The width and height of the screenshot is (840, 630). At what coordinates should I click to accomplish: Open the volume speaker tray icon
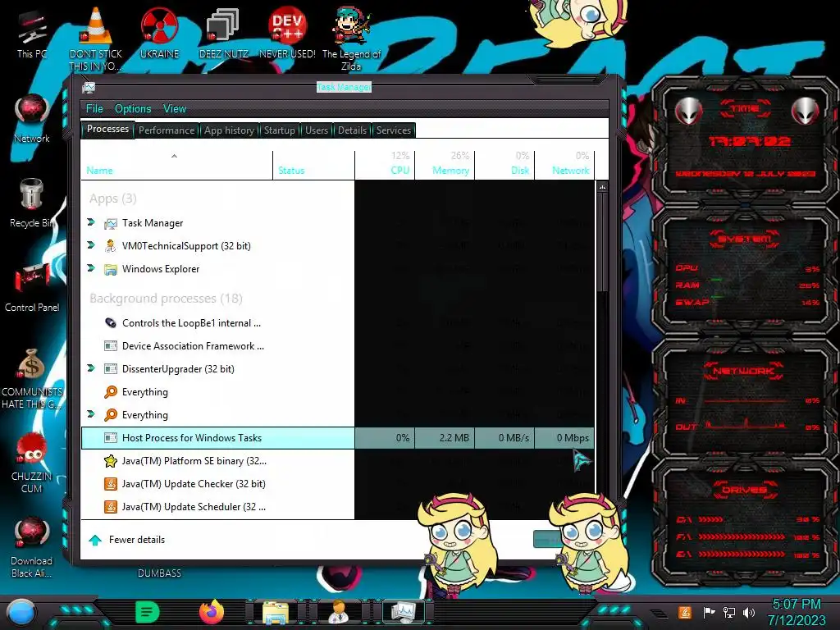tap(749, 612)
